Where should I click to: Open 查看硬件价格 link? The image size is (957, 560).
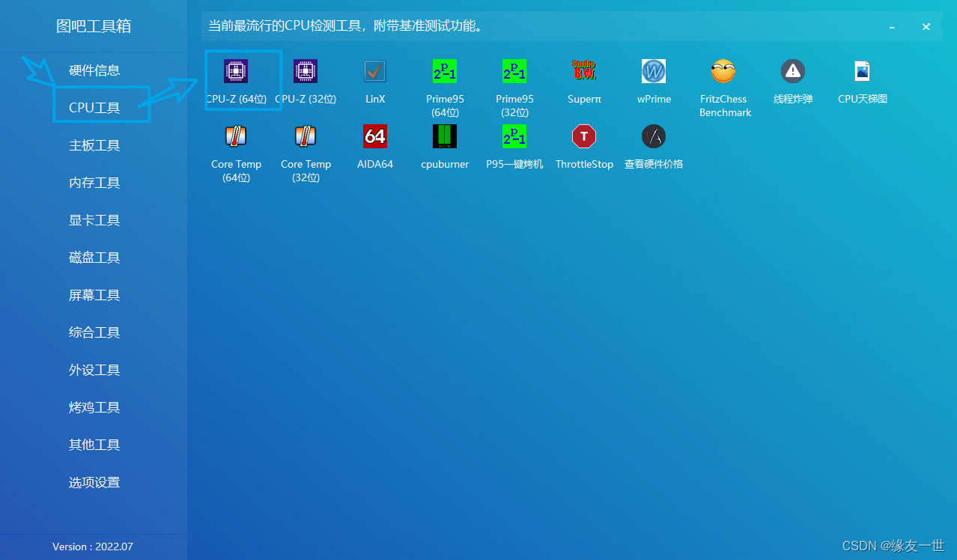click(654, 147)
